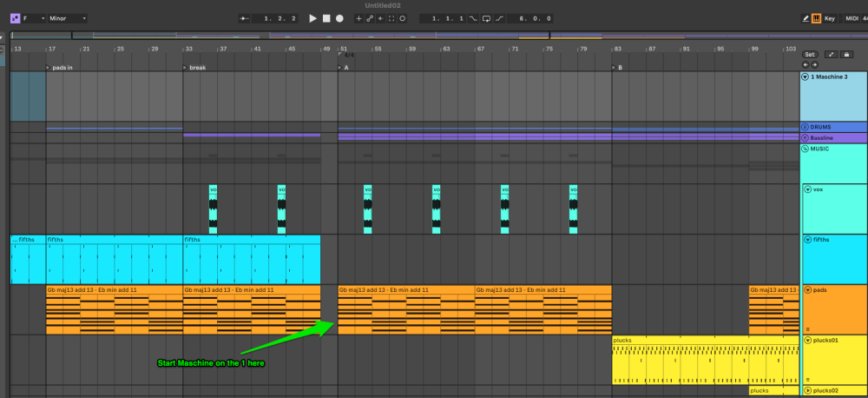This screenshot has height=398, width=868.
Task: Click the Set locator button
Action: coord(809,54)
